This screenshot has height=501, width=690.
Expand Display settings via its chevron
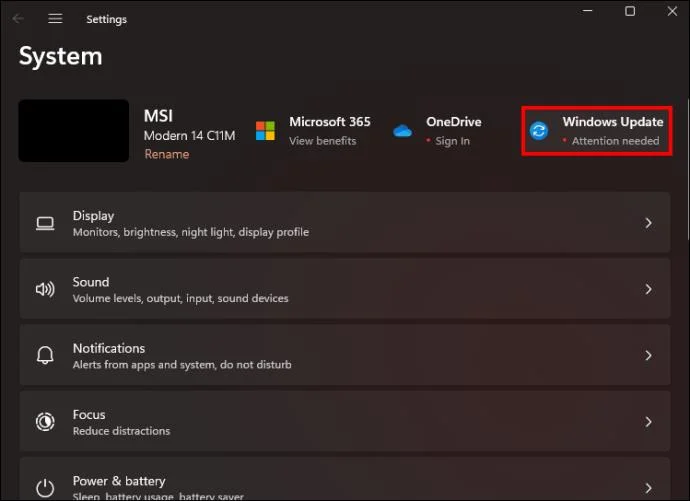[x=648, y=223]
